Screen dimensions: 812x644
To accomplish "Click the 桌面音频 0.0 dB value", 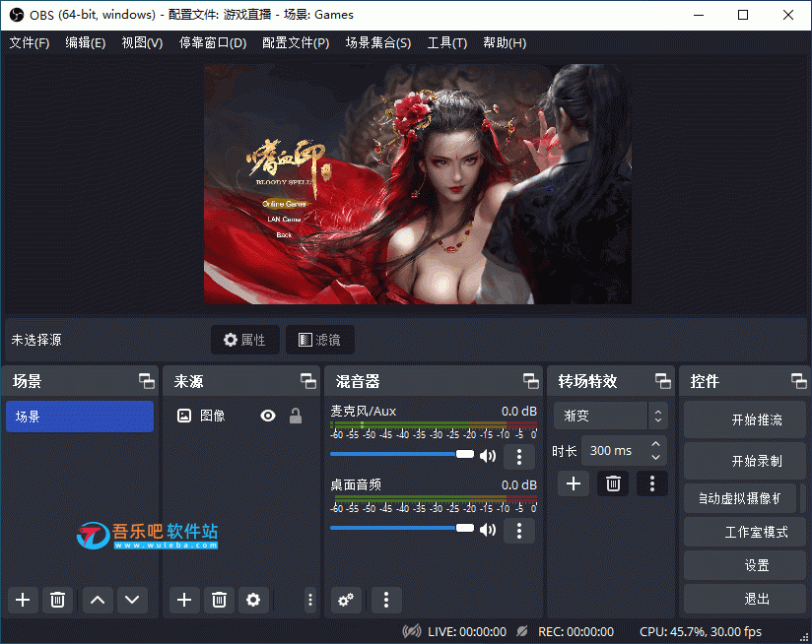I will 519,485.
